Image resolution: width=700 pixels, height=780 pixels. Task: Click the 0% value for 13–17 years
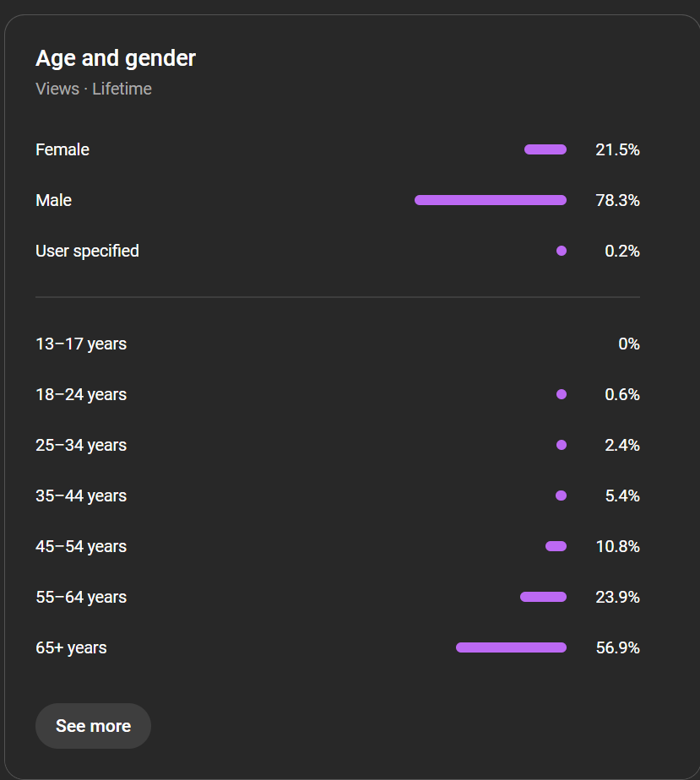click(629, 344)
